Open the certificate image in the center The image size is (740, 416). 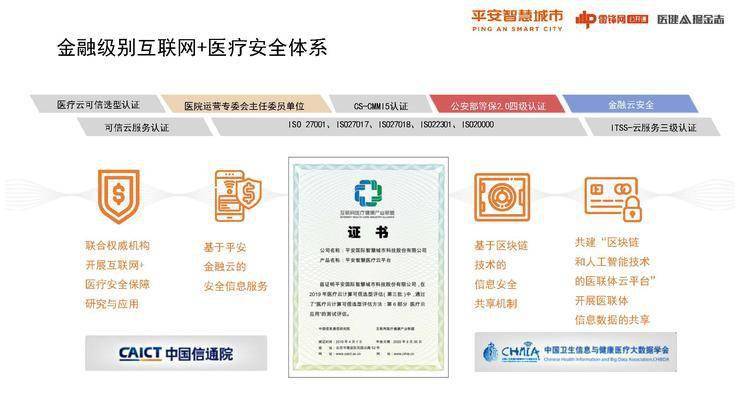point(368,267)
